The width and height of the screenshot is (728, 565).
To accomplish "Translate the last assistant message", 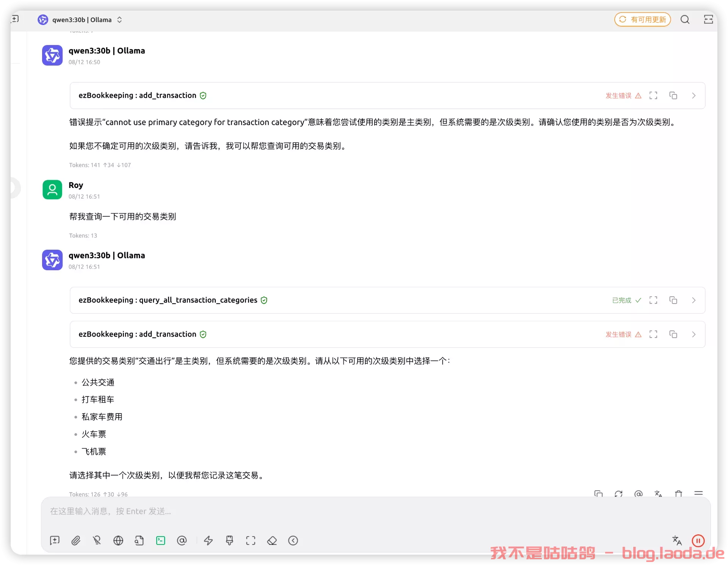I will point(658,494).
